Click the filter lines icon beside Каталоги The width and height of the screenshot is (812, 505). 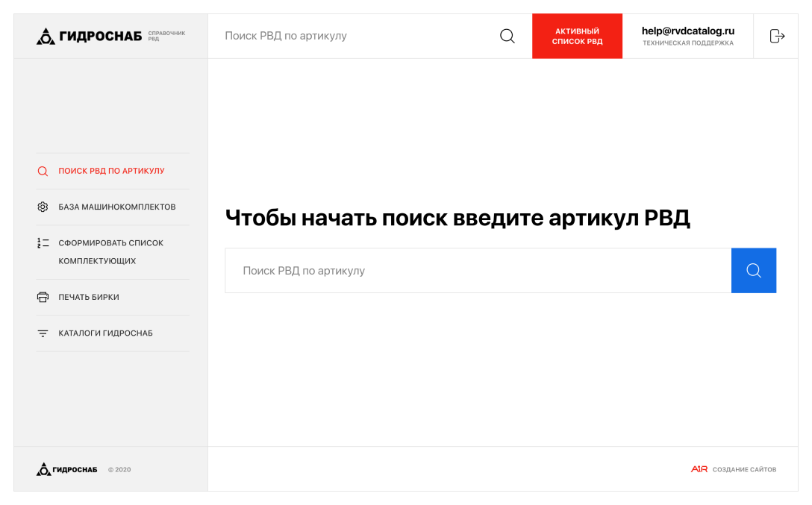click(43, 333)
